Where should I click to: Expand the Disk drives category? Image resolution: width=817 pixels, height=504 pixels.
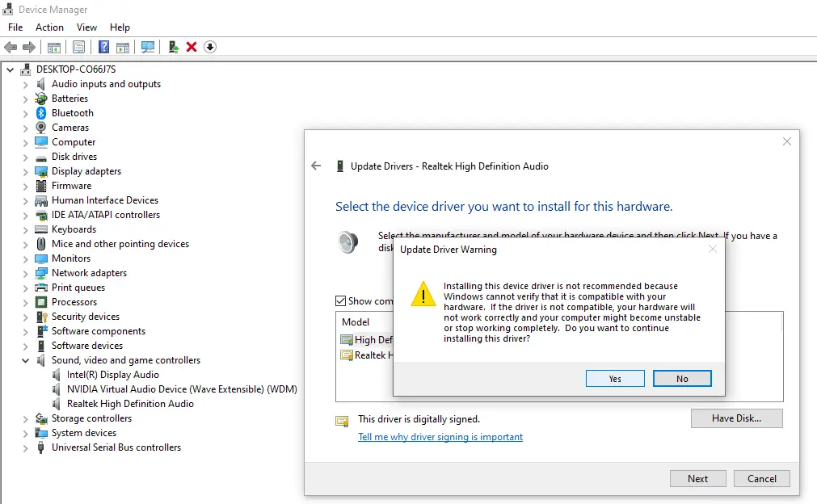(x=25, y=157)
